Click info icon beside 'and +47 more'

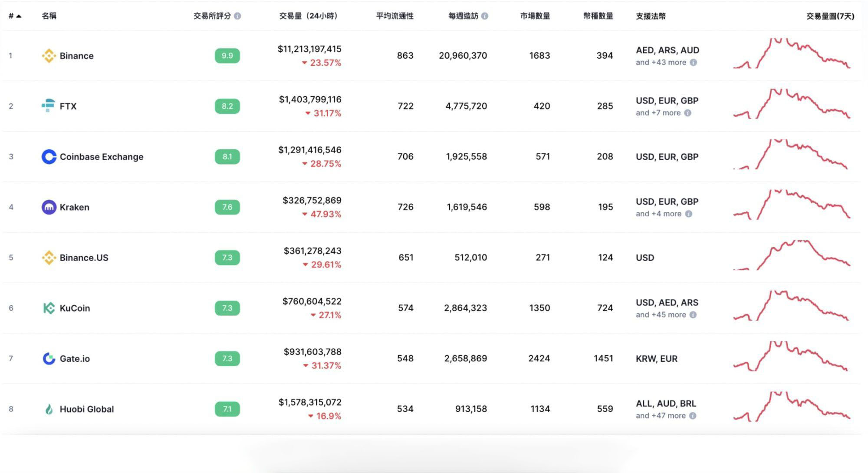click(693, 416)
